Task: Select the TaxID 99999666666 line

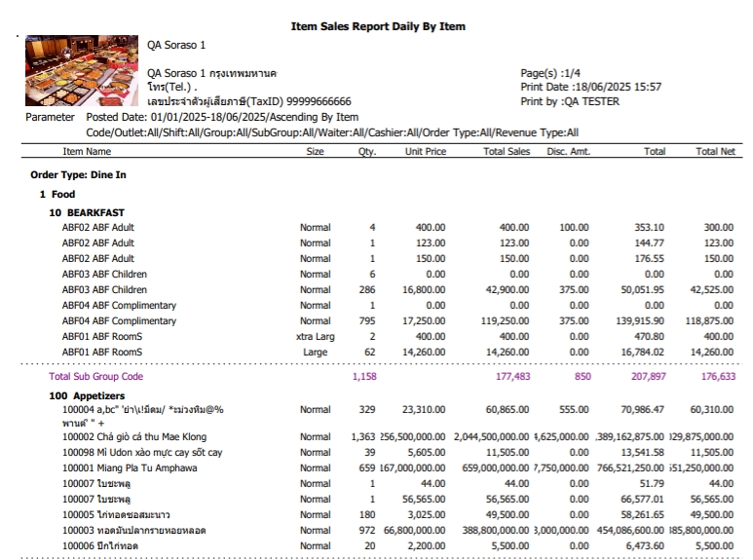Action: [248, 101]
